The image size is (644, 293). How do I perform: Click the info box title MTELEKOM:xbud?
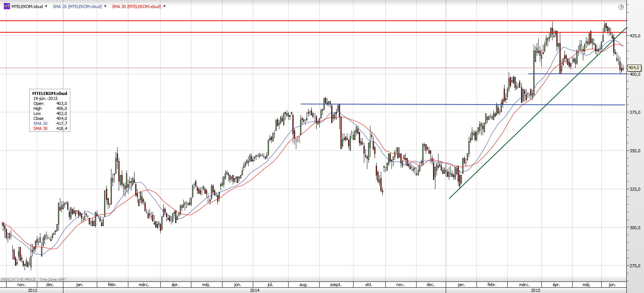pos(50,93)
